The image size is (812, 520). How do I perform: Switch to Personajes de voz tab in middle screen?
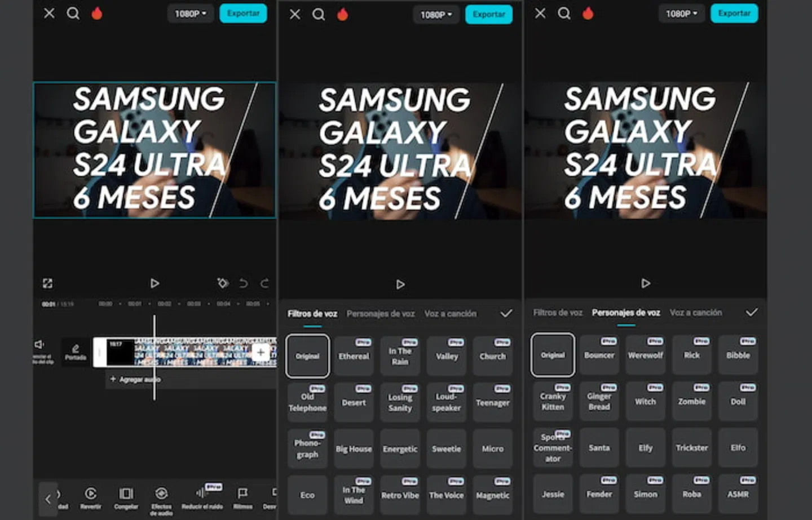pyautogui.click(x=381, y=314)
